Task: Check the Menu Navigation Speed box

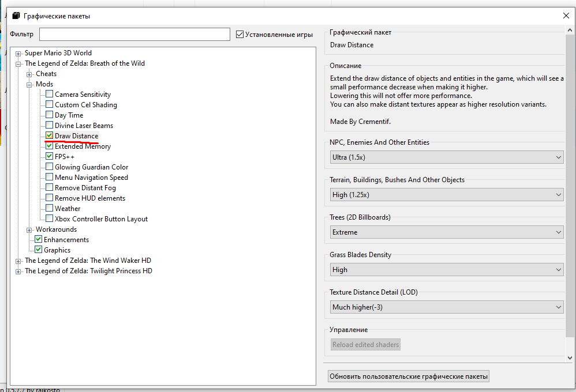Action: 49,177
